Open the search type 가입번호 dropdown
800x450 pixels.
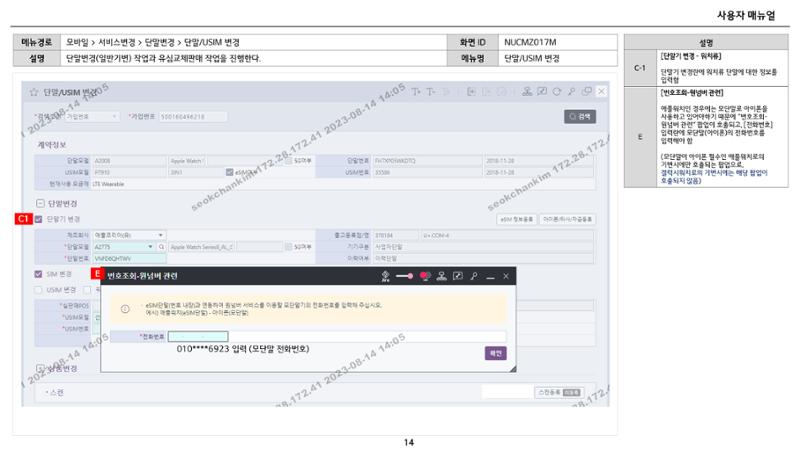pyautogui.click(x=92, y=117)
